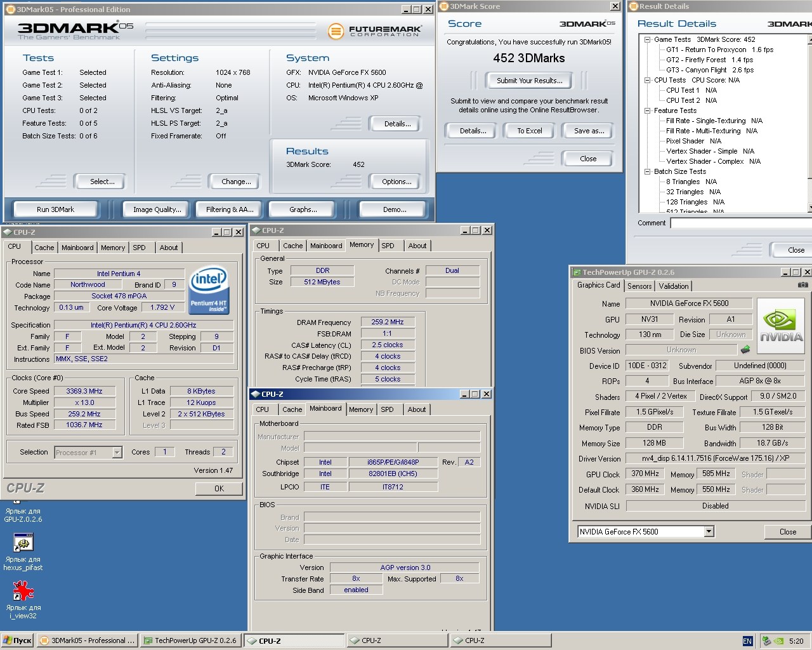Select the TechPowerUp GPU-Z taskbar button
This screenshot has height=650, width=812.
190,640
